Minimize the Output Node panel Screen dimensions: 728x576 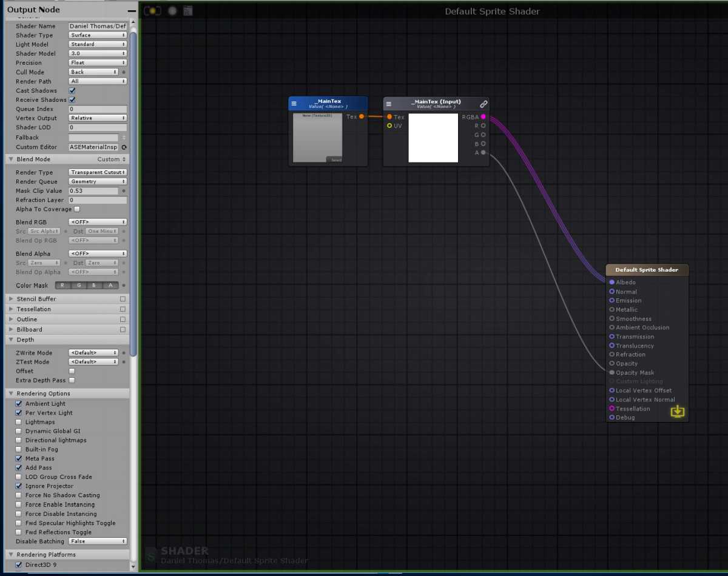132,11
